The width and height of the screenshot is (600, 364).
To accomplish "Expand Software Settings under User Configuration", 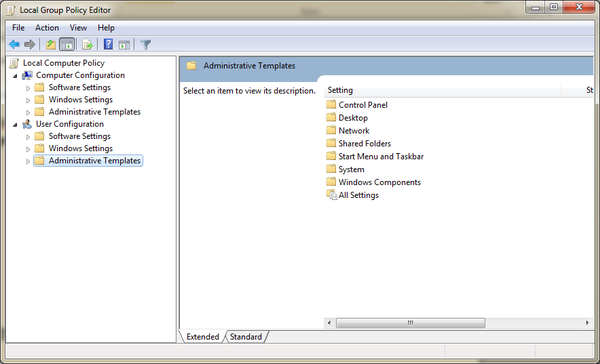I will 28,137.
